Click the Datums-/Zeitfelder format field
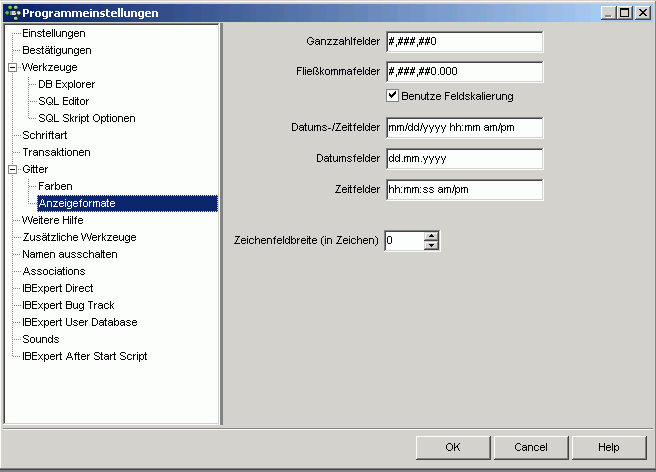This screenshot has height=472, width=656. pos(465,128)
